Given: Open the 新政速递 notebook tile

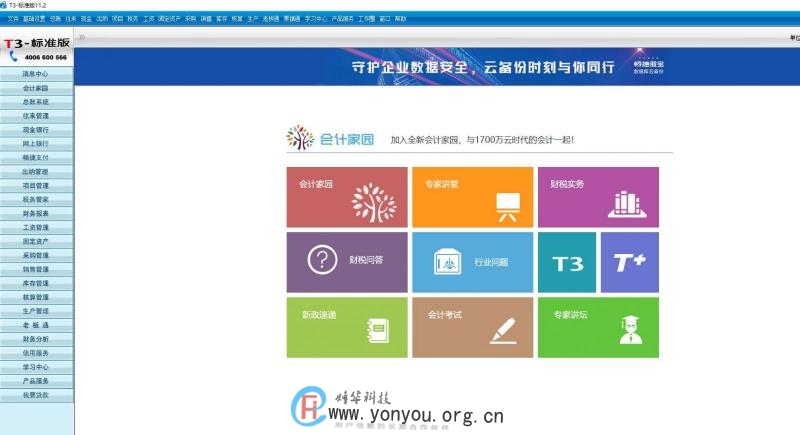Looking at the screenshot, I should tap(347, 327).
